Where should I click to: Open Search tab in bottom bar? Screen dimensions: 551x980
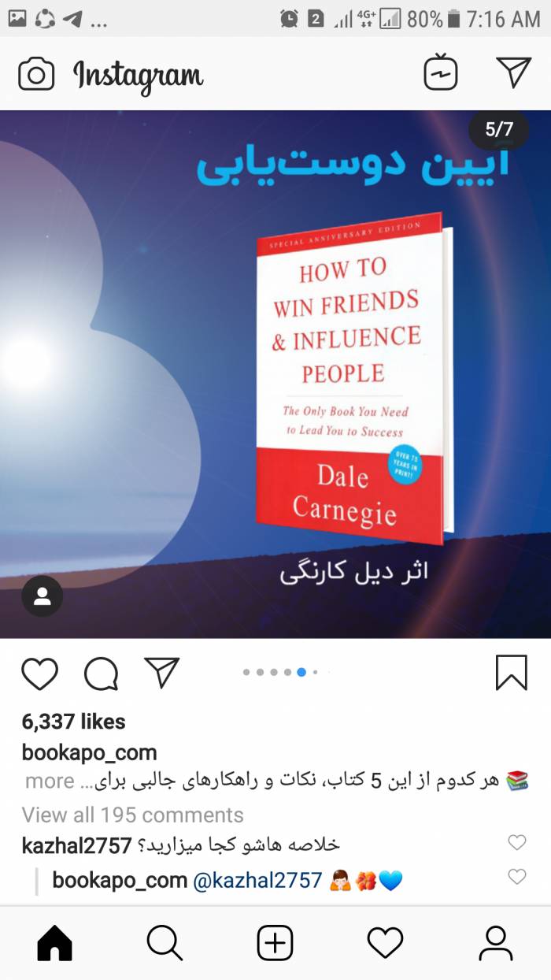pyautogui.click(x=165, y=942)
